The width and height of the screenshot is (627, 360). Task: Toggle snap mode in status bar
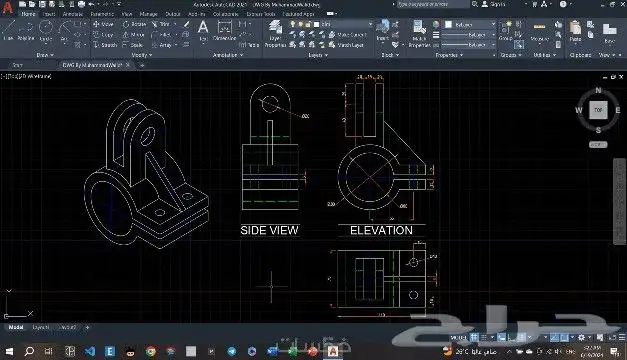[483, 338]
